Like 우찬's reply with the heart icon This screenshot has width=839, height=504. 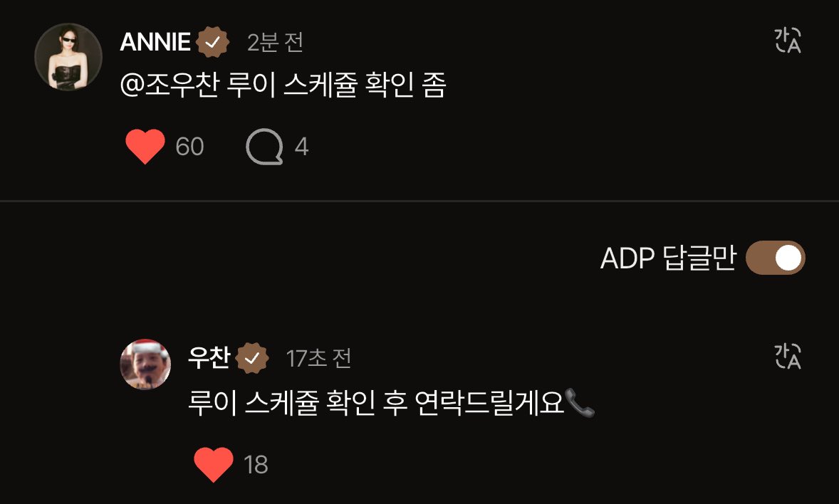[x=214, y=464]
